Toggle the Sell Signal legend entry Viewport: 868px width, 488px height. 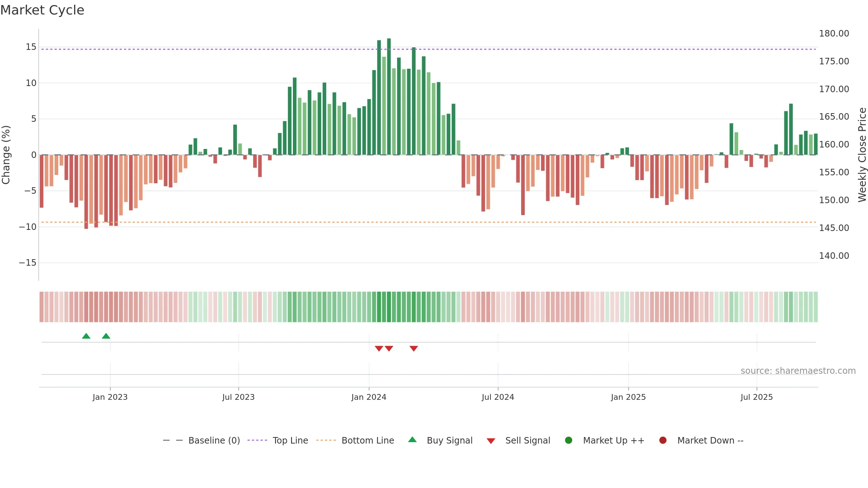click(x=518, y=440)
